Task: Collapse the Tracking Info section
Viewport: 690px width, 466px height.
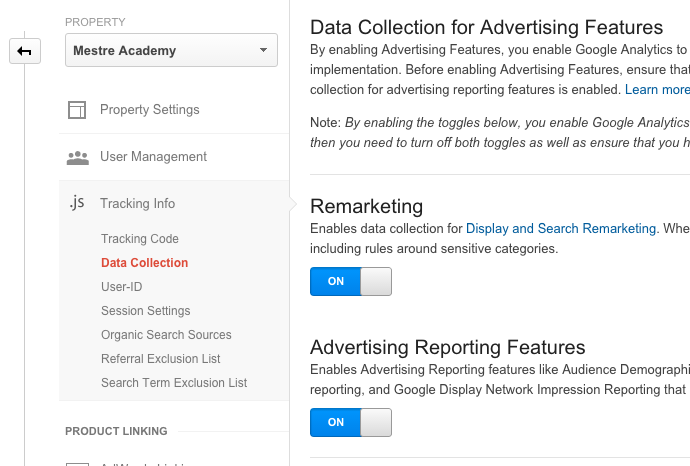Action: point(137,204)
